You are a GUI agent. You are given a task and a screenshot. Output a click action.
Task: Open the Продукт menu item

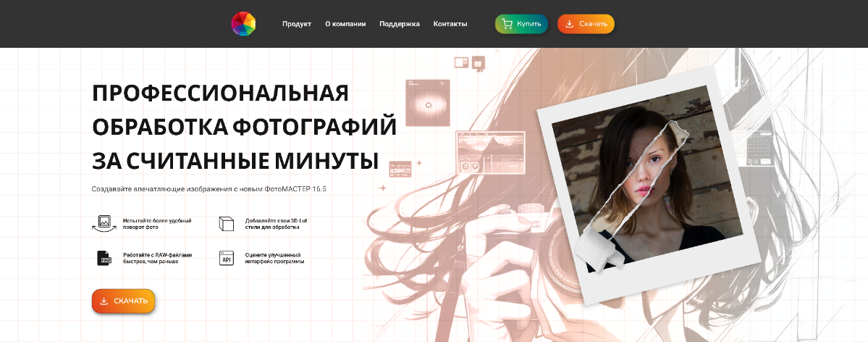[x=297, y=24]
